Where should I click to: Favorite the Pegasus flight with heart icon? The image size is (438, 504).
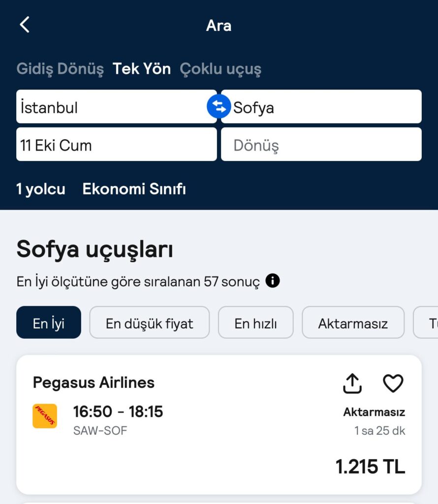tap(393, 383)
